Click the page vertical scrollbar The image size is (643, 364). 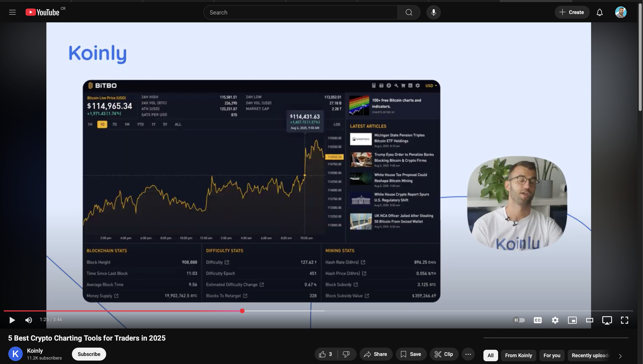coord(640,57)
